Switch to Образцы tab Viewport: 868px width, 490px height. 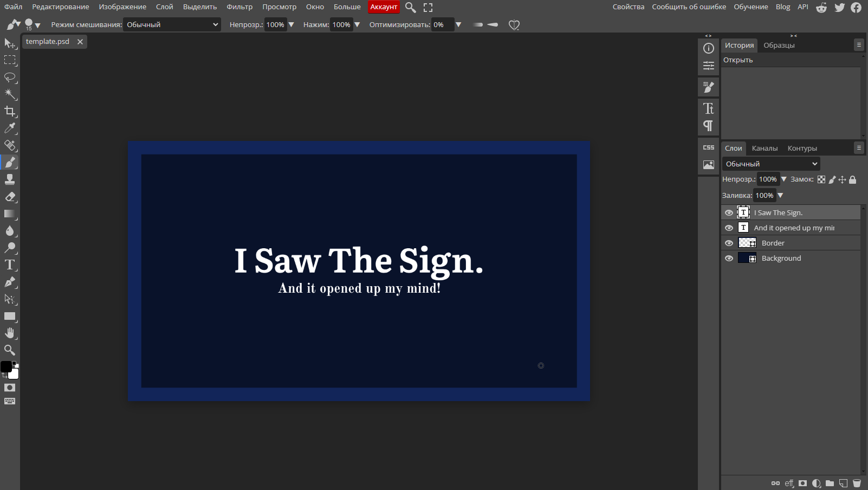tap(779, 45)
